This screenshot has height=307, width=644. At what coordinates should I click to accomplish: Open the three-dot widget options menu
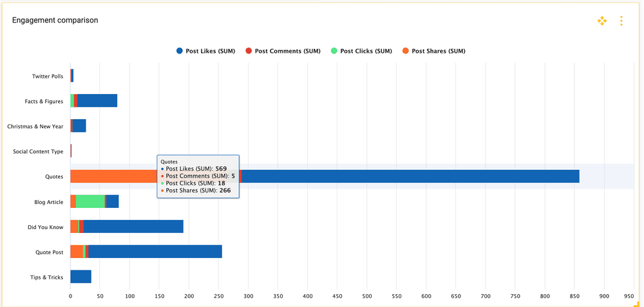click(x=621, y=21)
